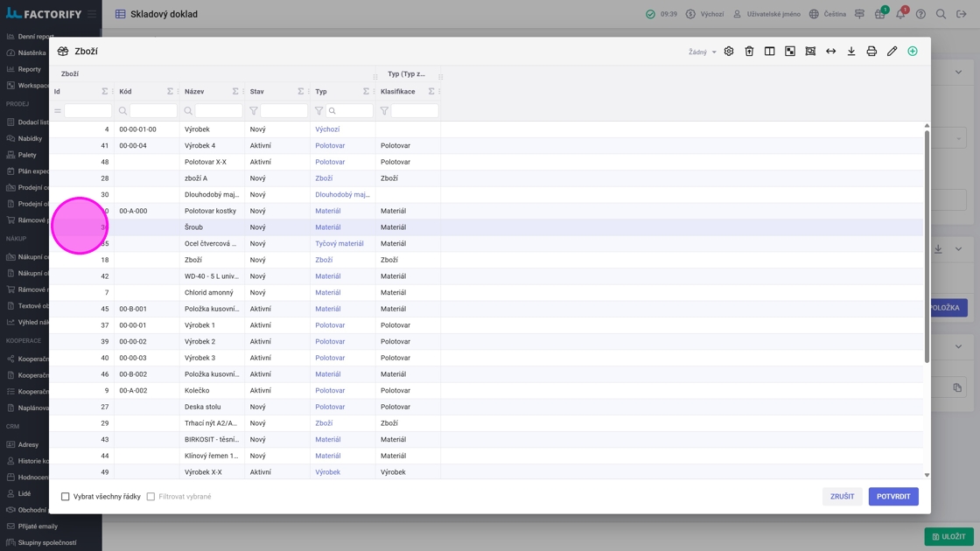Confirm selection with POTVRDIT button
980x551 pixels.
click(x=893, y=497)
